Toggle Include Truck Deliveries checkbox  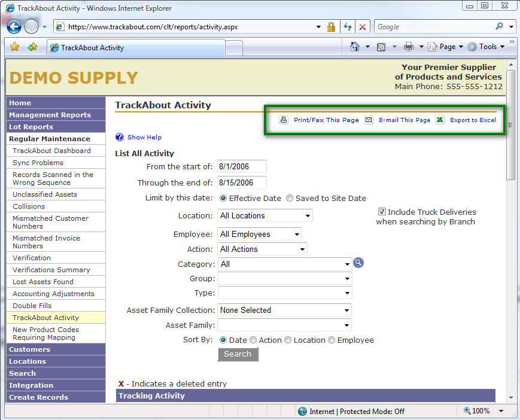pos(382,211)
